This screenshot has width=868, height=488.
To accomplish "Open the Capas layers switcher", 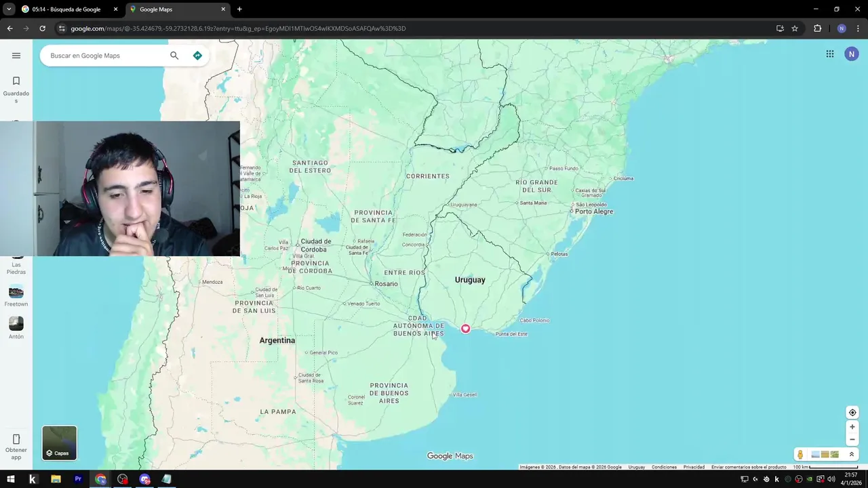I will [x=60, y=443].
